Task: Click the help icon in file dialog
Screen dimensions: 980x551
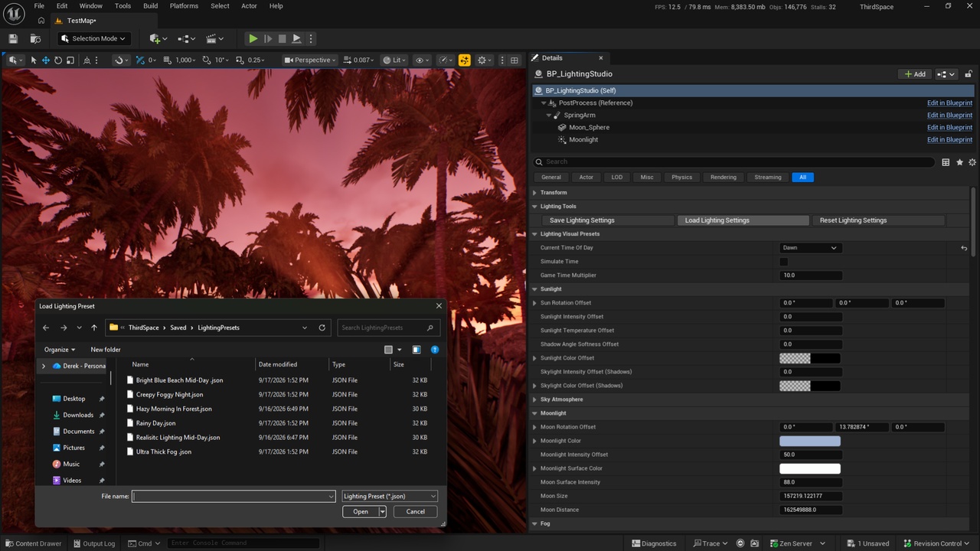Action: coord(435,350)
